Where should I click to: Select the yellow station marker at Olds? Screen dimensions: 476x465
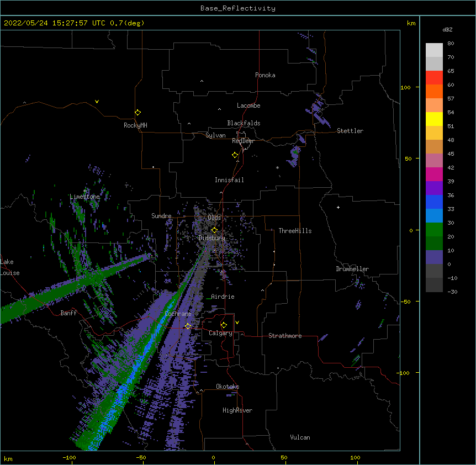click(214, 230)
